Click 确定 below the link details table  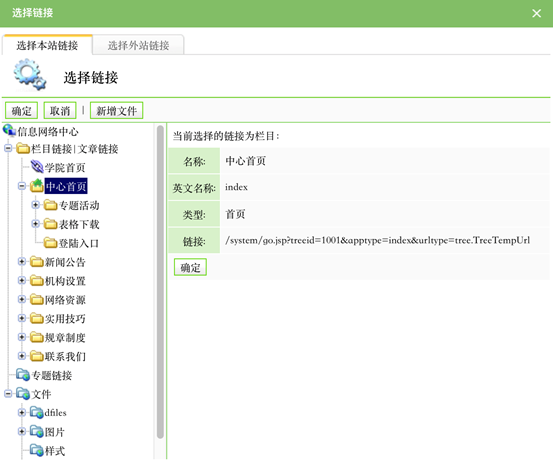(190, 267)
